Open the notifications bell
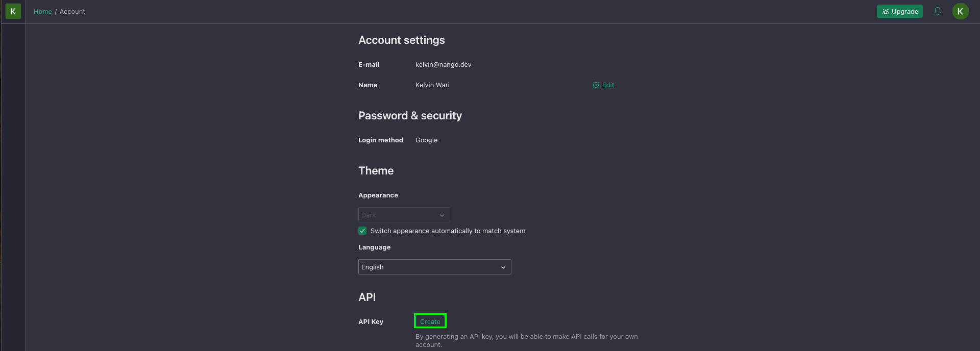Viewport: 980px width, 351px height. tap(938, 11)
